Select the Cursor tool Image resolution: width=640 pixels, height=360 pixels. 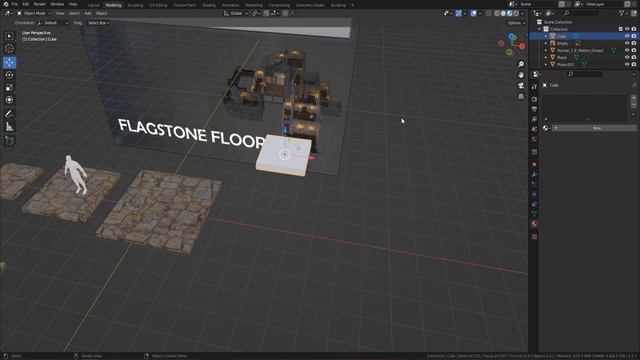pos(9,49)
